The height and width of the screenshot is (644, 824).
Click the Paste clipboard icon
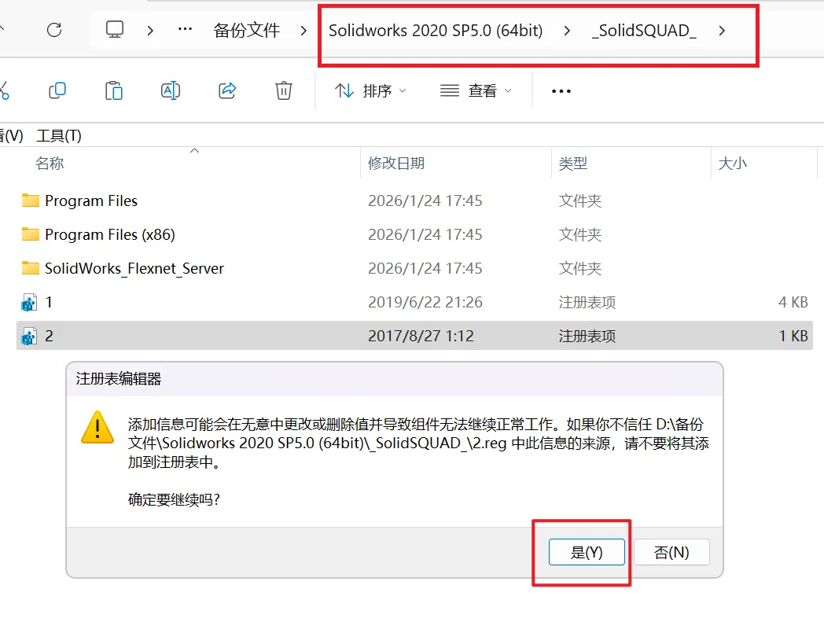113,90
